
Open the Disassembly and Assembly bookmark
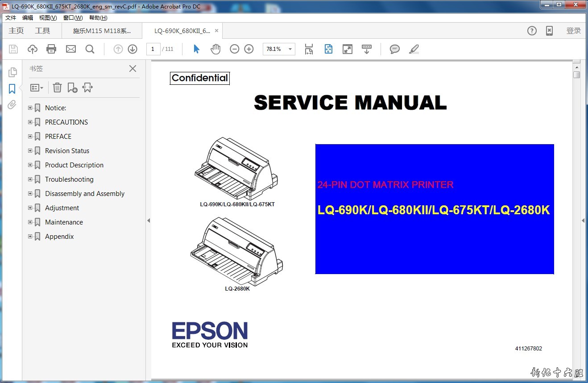pyautogui.click(x=84, y=194)
